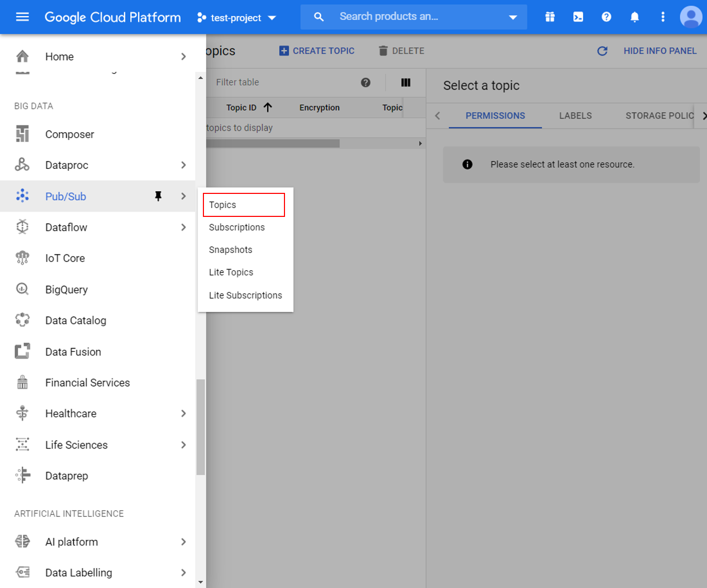Switch to the Permissions tab
Viewport: 707px width, 588px height.
tap(495, 116)
